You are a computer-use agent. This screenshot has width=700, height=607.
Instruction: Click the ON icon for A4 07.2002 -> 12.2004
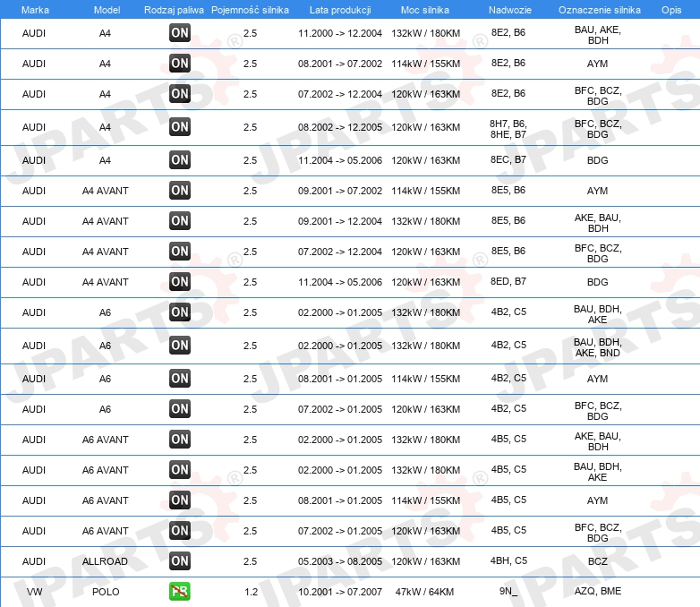point(180,93)
